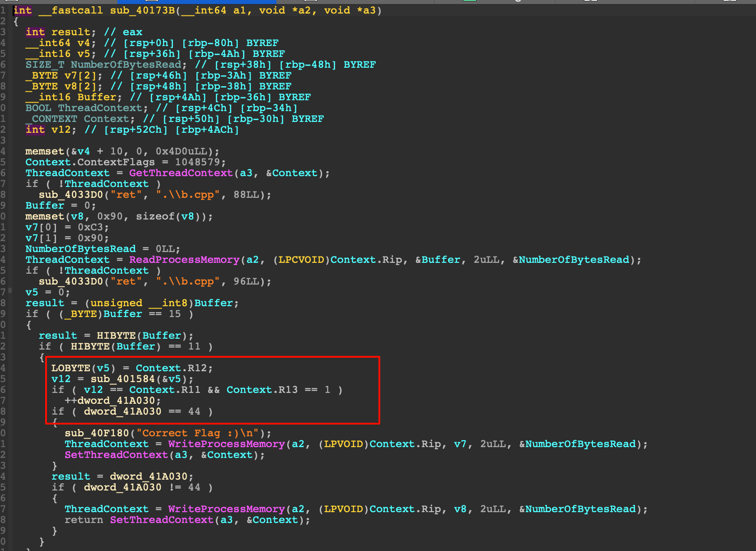The width and height of the screenshot is (756, 551).
Task: Select the SIZE_T type of NumberOfBytesRead
Action: (45, 65)
